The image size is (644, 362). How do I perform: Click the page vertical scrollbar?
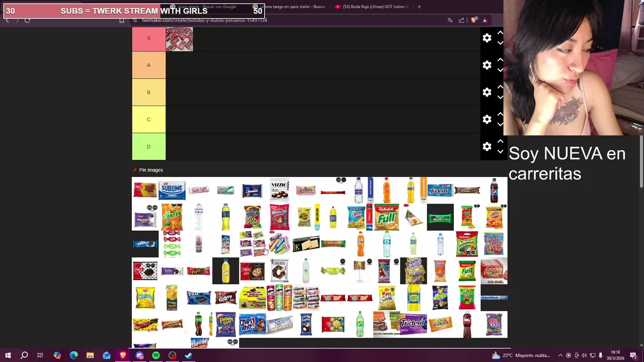tap(641, 161)
